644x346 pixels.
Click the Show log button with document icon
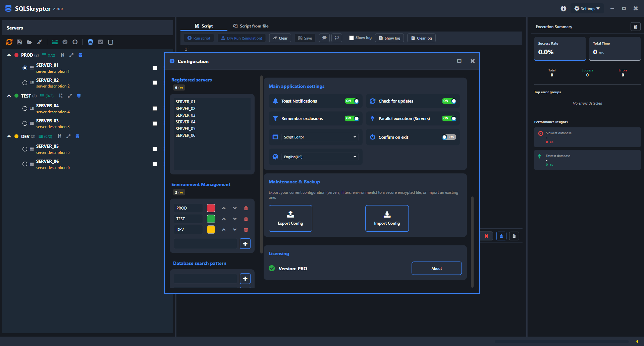tap(389, 38)
